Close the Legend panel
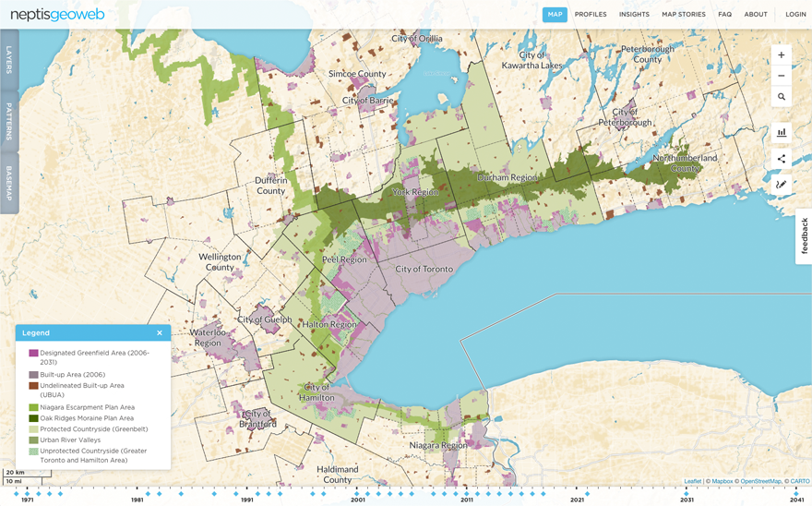The width and height of the screenshot is (812, 506). point(159,333)
